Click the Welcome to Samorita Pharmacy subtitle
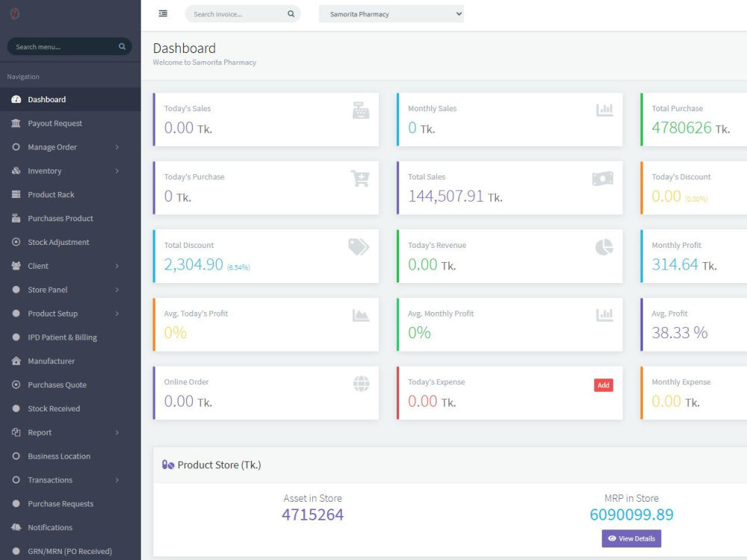The width and height of the screenshot is (747, 560). pos(205,63)
